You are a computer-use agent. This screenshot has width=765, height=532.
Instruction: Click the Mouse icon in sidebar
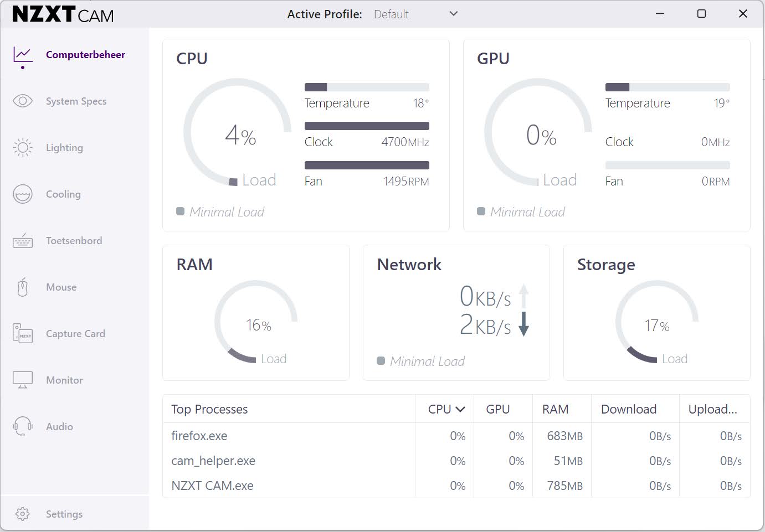point(23,287)
